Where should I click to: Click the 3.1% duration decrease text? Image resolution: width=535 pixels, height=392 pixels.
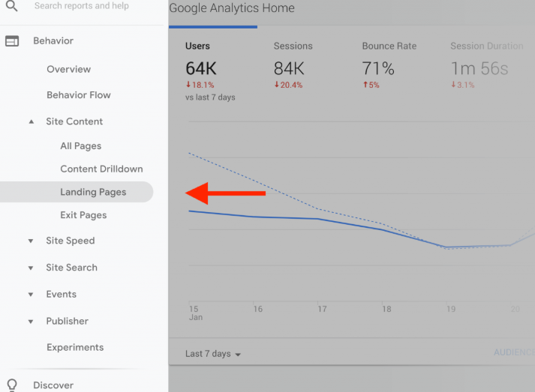click(x=463, y=85)
